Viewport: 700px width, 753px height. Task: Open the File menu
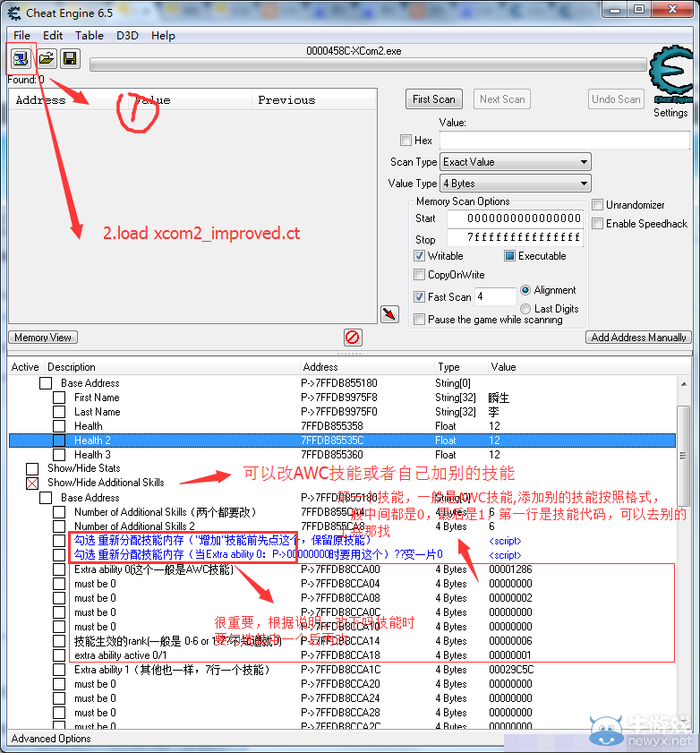21,36
